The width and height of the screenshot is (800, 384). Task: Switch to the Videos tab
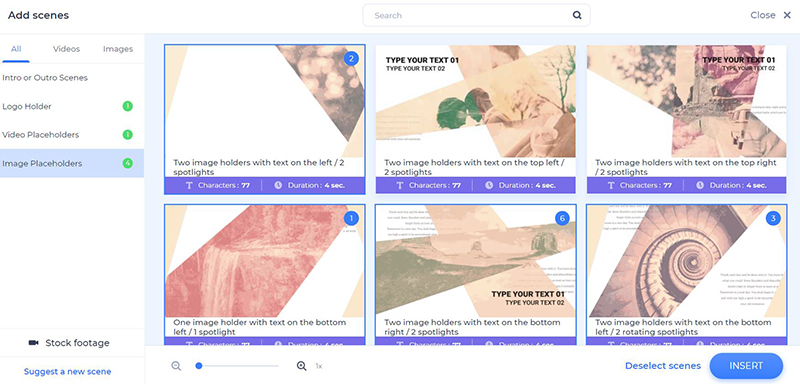pos(66,49)
